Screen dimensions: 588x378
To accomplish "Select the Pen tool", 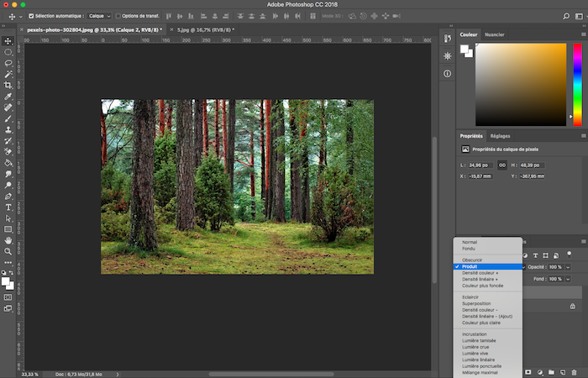I will coord(8,196).
